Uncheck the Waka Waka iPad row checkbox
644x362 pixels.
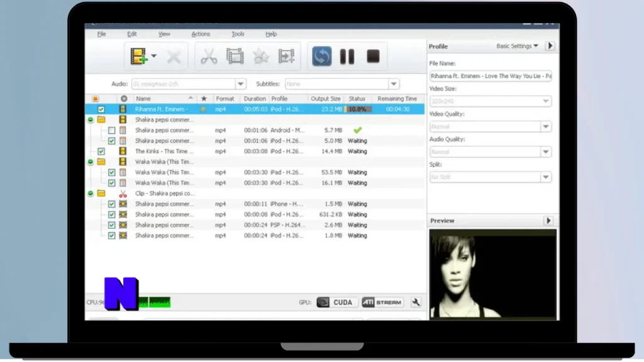tap(112, 172)
